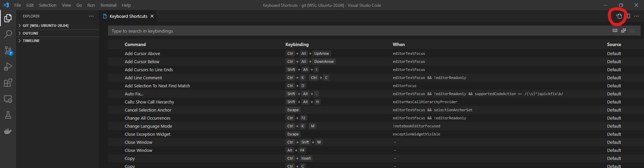Open the Go menu
Screen dimensions: 644x168
79,5
